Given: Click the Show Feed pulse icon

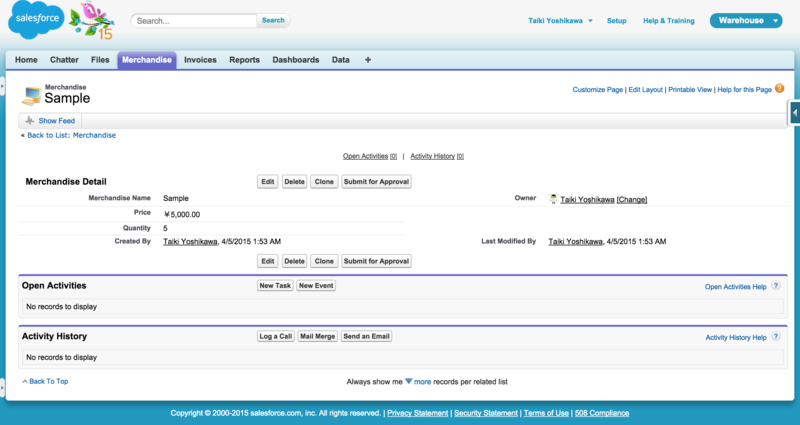Looking at the screenshot, I should (x=30, y=120).
